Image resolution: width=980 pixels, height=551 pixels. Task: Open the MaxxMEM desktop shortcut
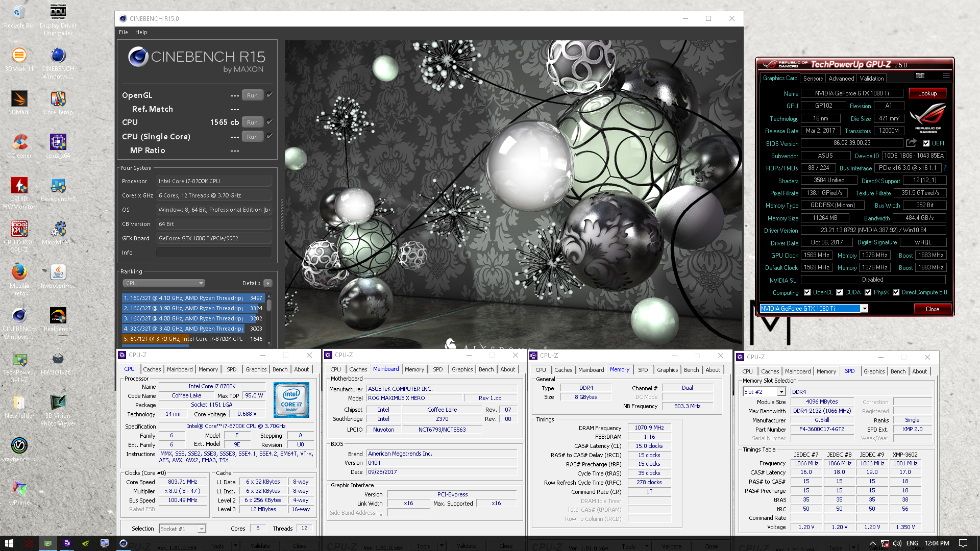pos(58,233)
